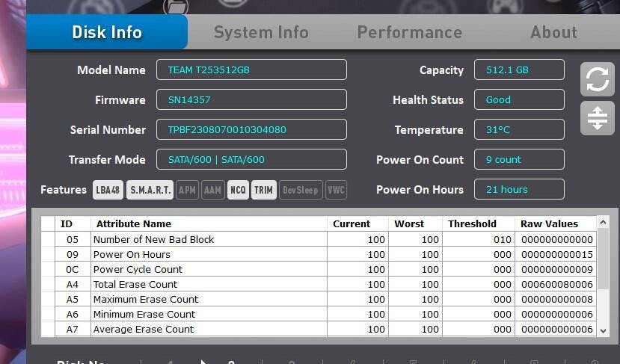Image resolution: width=620 pixels, height=364 pixels.
Task: Click the SMART table scroll up arrow
Action: pos(603,222)
